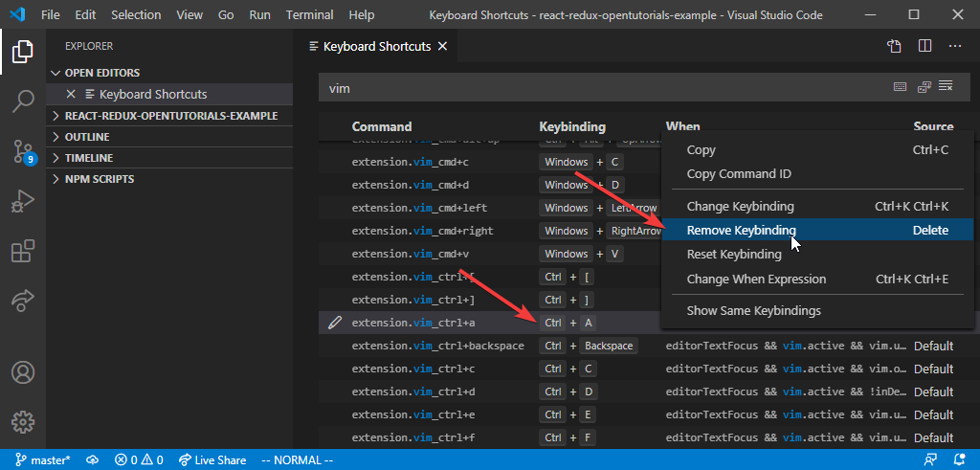Close the Keyboard Shortcuts tab
Viewport: 980px width, 470px height.
(442, 46)
